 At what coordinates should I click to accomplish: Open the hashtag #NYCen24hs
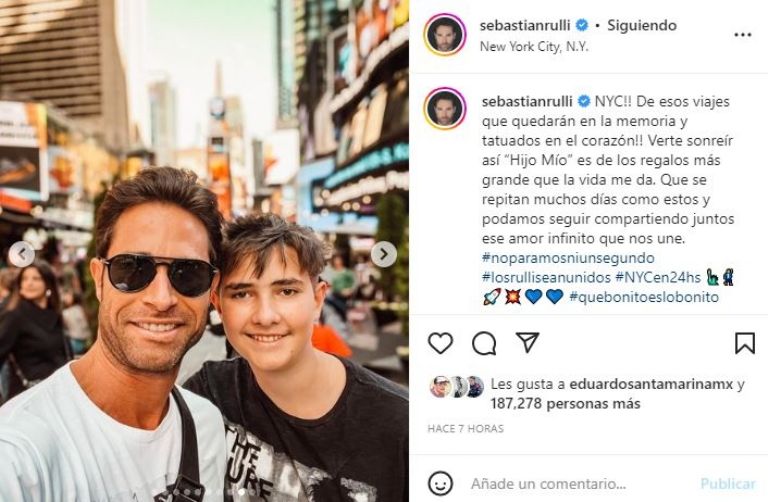[x=658, y=277]
